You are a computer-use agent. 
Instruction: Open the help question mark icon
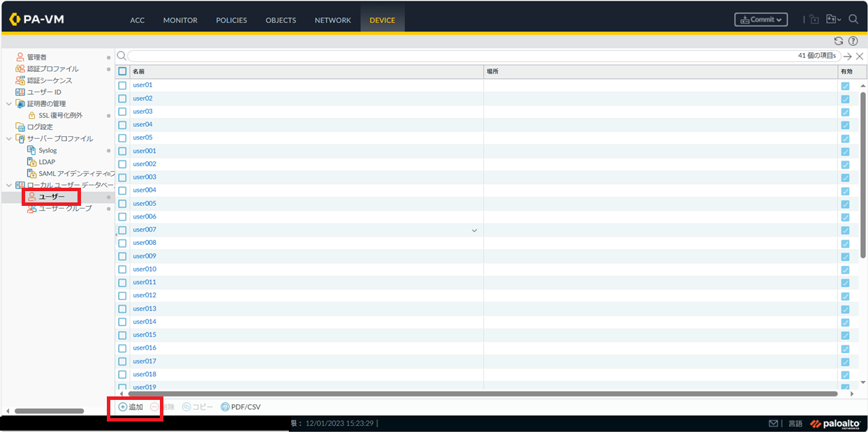point(853,41)
